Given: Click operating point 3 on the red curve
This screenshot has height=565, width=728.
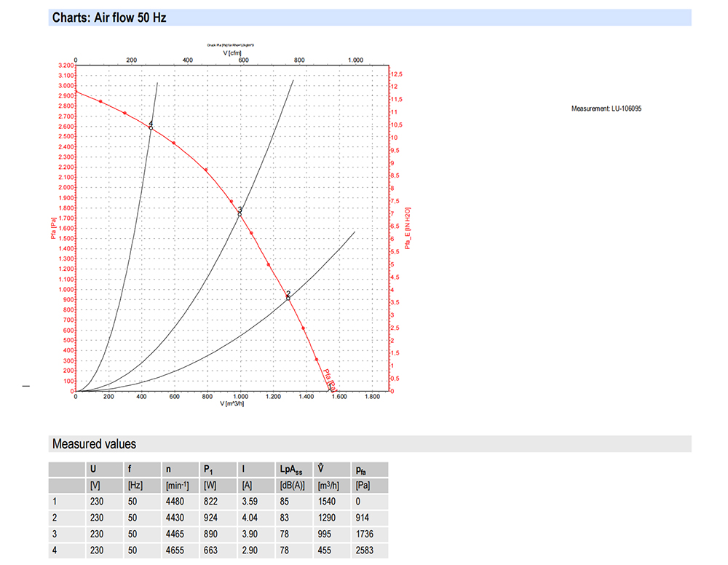Looking at the screenshot, I should 240,214.
